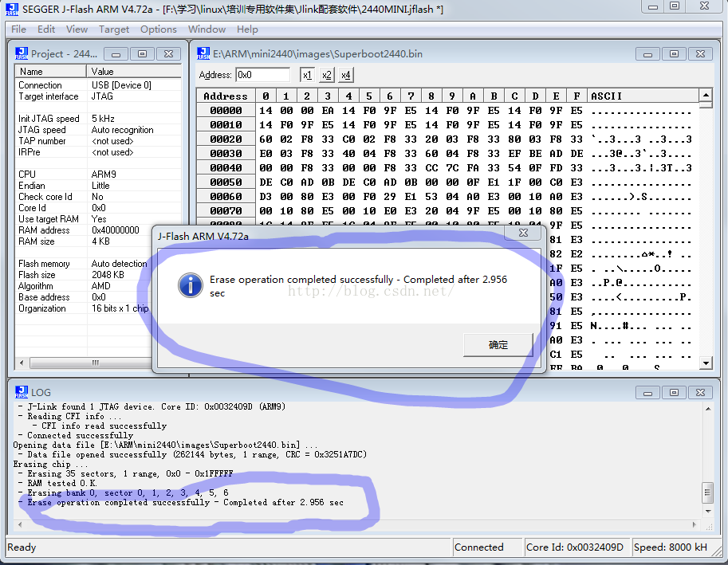This screenshot has height=565, width=728.
Task: Close the Superboot2440.bin data window
Action: 700,54
